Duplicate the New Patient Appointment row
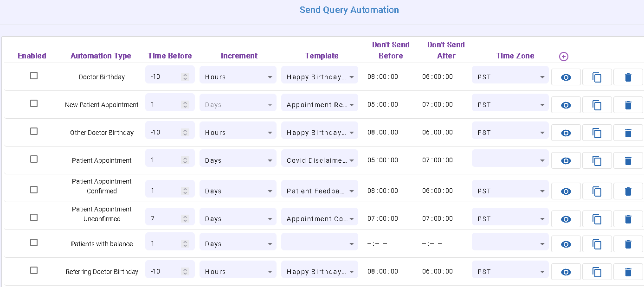 point(597,105)
